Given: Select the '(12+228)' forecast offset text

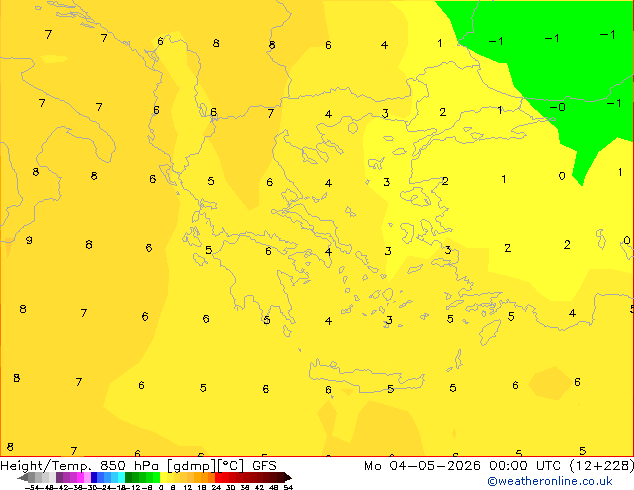Looking at the screenshot, I should pos(601,466).
